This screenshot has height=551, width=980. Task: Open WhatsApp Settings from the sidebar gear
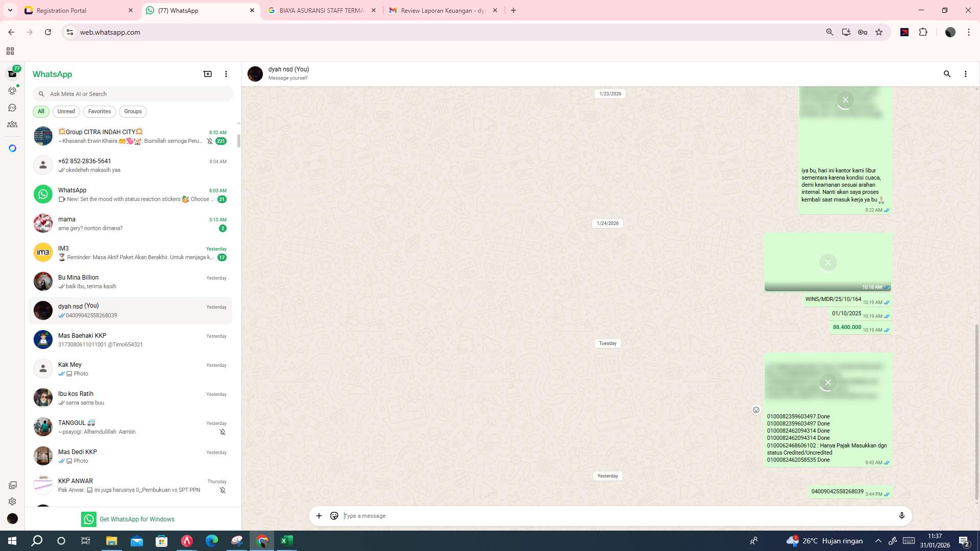(12, 501)
